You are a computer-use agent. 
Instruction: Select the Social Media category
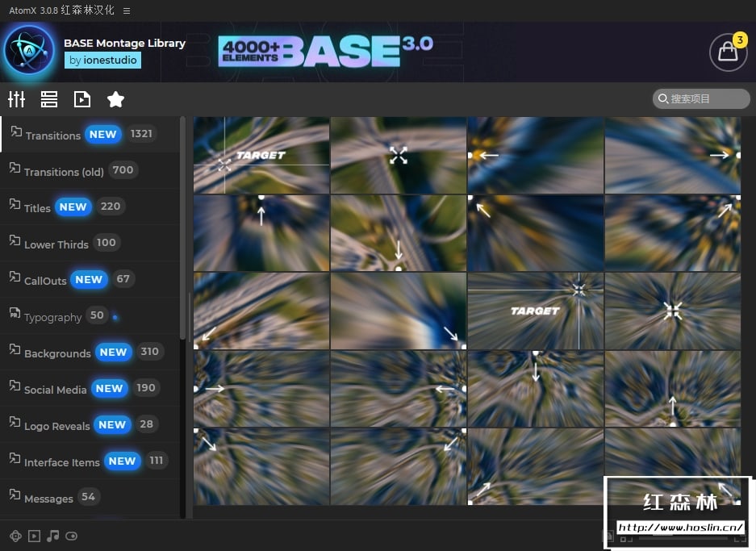(x=90, y=389)
